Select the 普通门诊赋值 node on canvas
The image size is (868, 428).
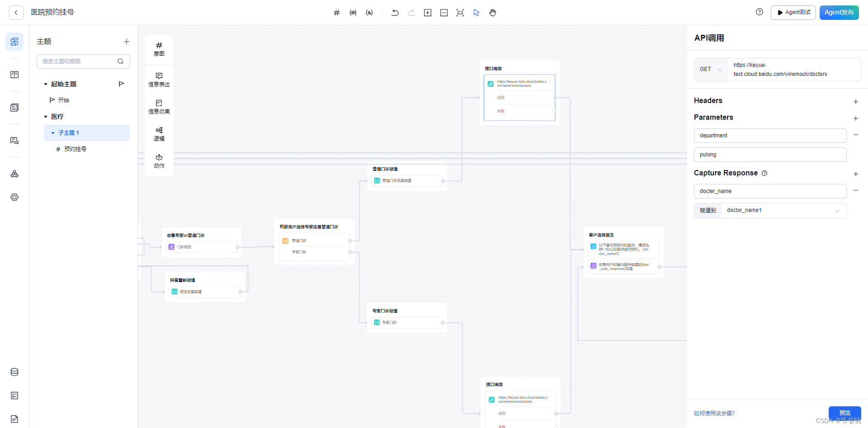[407, 177]
